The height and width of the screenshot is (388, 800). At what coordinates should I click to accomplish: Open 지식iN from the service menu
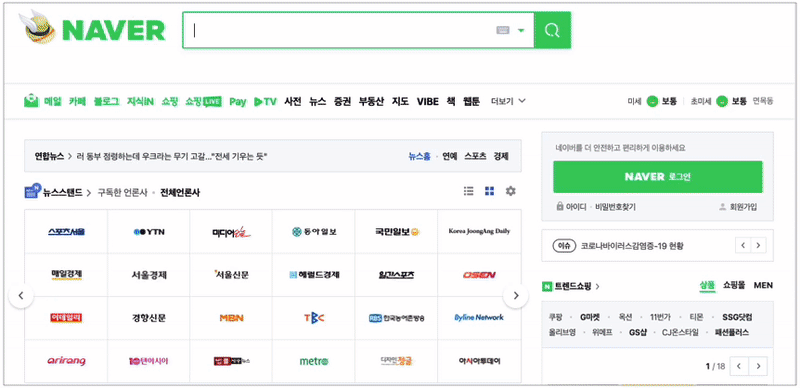coord(140,101)
